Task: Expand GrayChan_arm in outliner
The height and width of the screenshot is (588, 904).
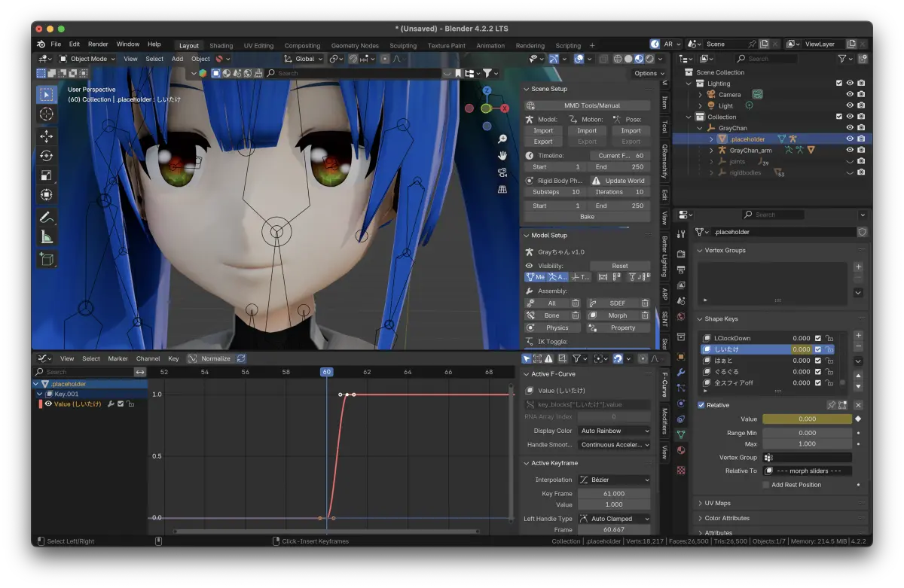Action: pos(712,151)
